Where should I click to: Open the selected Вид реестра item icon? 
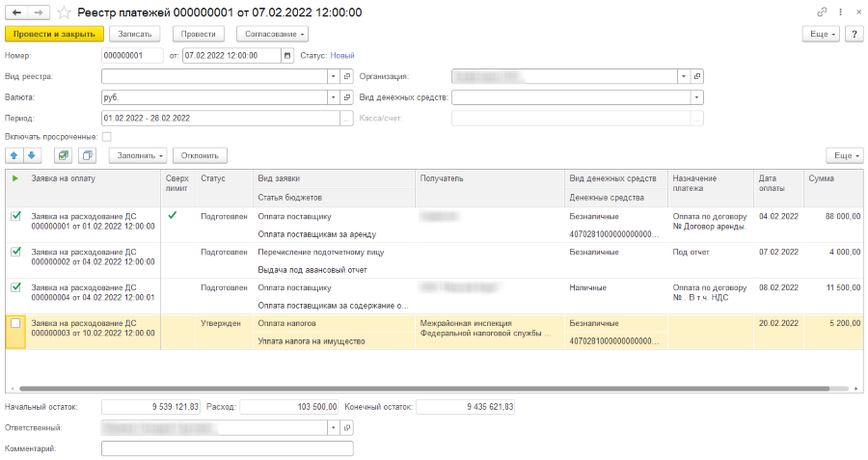[x=347, y=76]
